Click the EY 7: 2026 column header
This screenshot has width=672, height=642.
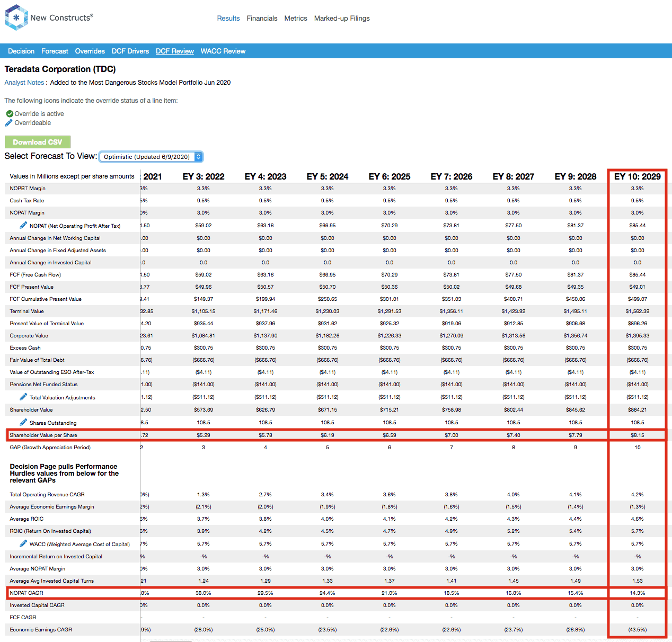point(452,176)
